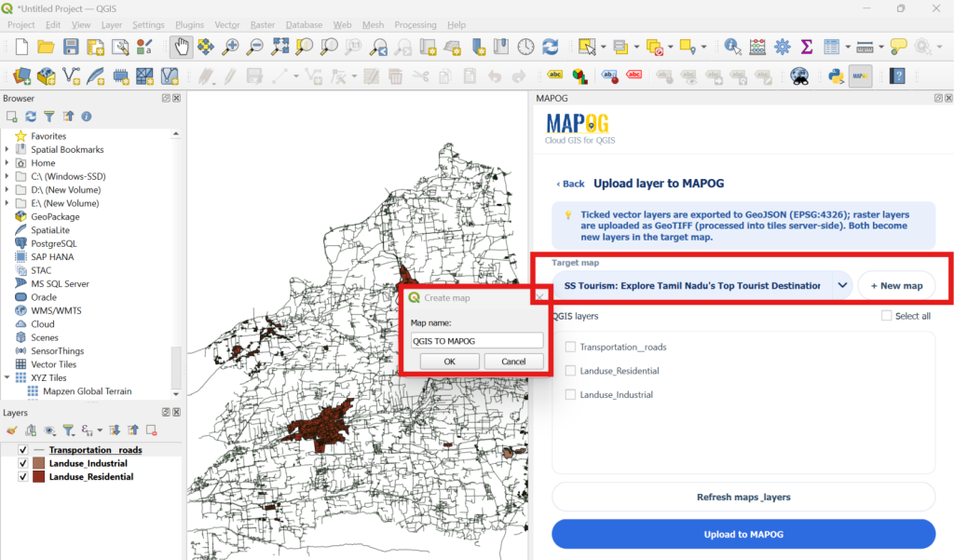
Task: Open Layer Styling panel brush icon
Action: point(11,430)
